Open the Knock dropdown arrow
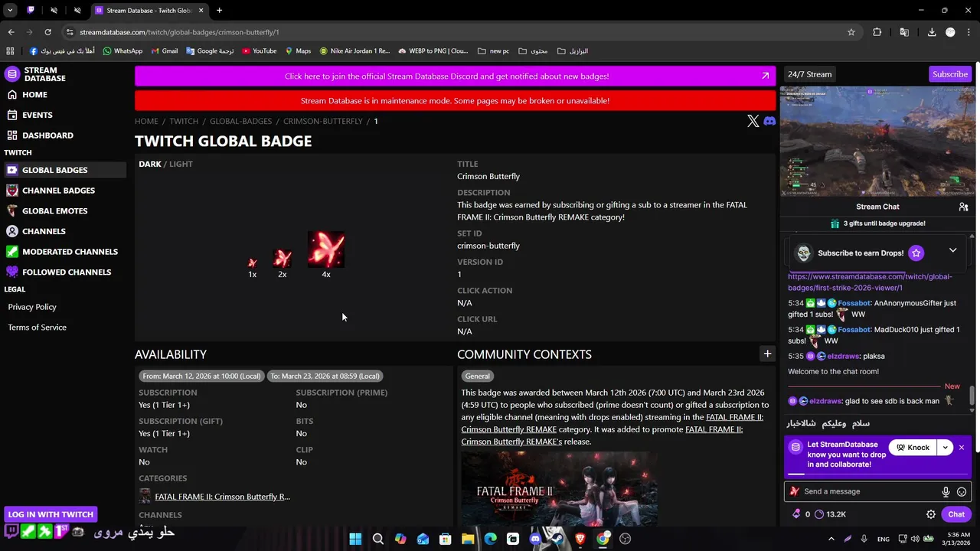The image size is (980, 551). (x=946, y=448)
